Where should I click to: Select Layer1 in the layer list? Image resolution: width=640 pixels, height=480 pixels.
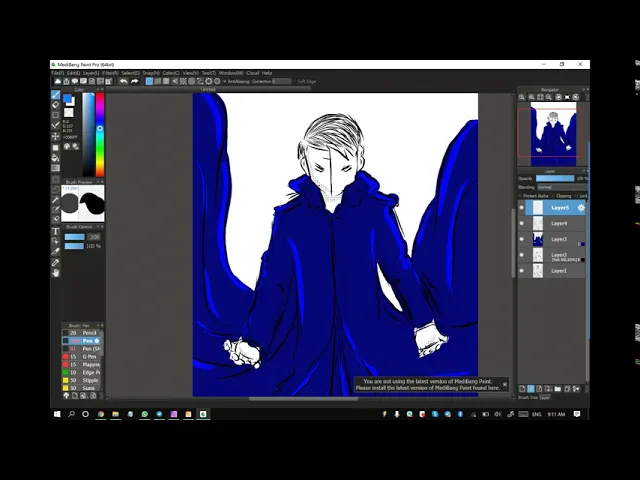tap(552, 271)
